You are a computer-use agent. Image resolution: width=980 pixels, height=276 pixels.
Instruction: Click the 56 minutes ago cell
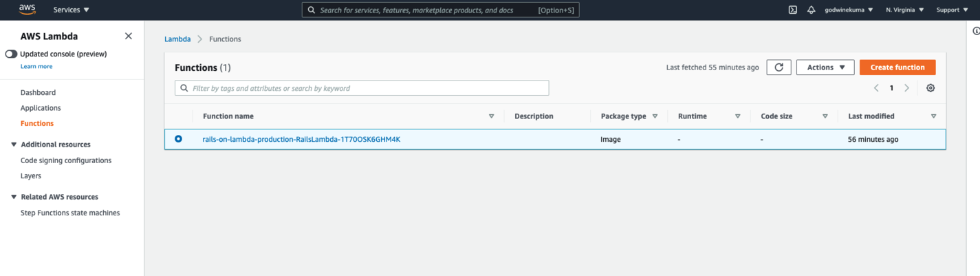[x=873, y=139]
